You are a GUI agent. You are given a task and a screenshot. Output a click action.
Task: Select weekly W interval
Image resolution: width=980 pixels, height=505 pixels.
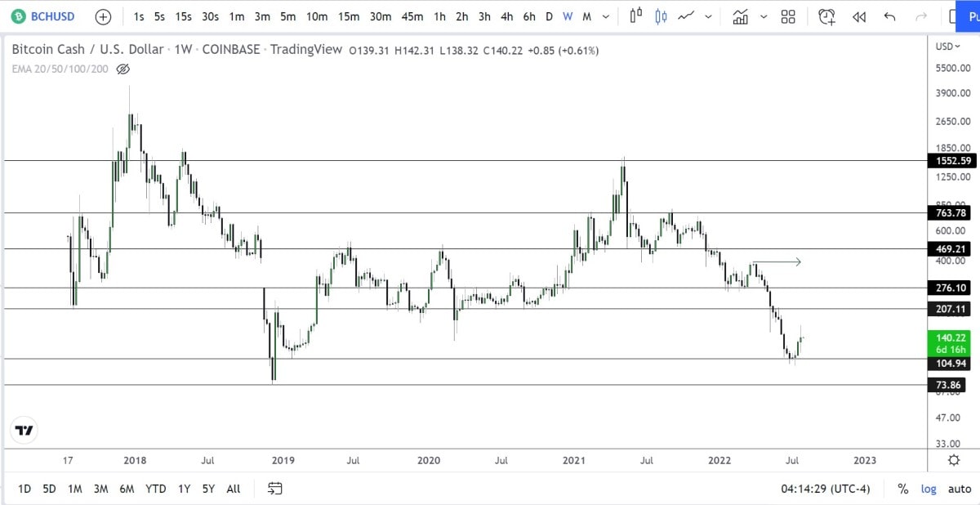568,16
